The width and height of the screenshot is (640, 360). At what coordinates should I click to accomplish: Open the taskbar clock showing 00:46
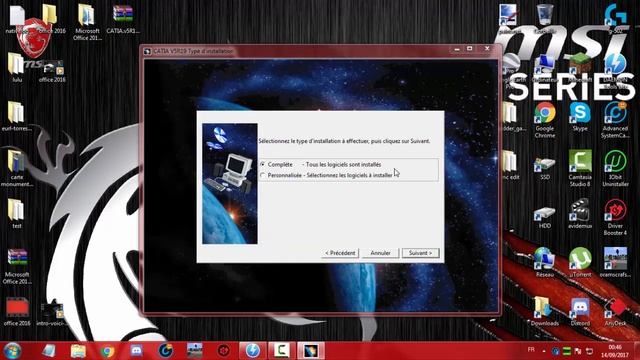click(615, 351)
